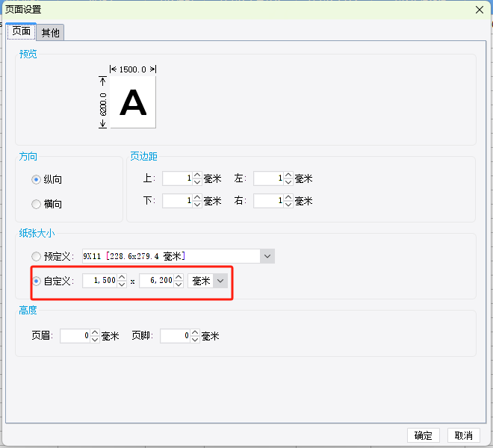Increase the 页脚 footer height value
This screenshot has width=493, height=448.
click(x=195, y=332)
